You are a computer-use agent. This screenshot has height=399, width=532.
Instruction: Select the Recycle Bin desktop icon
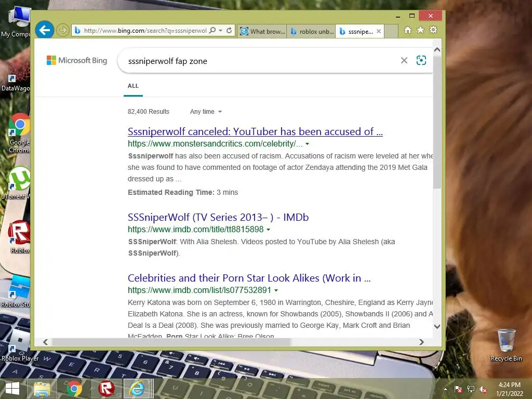pyautogui.click(x=506, y=345)
